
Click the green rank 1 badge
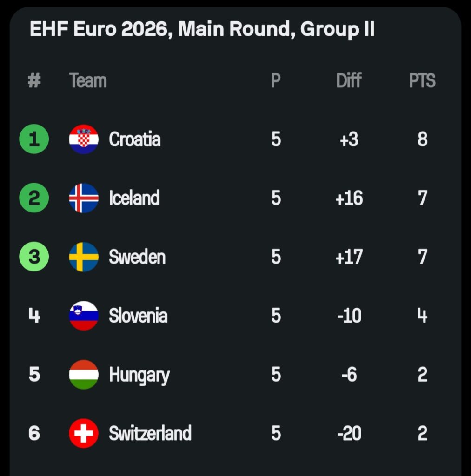tap(34, 139)
